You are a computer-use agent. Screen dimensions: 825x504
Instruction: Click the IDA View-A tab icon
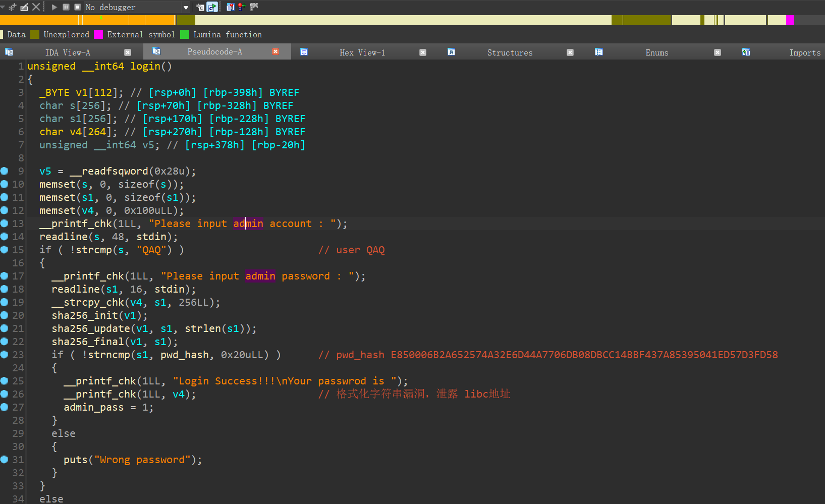tap(9, 52)
